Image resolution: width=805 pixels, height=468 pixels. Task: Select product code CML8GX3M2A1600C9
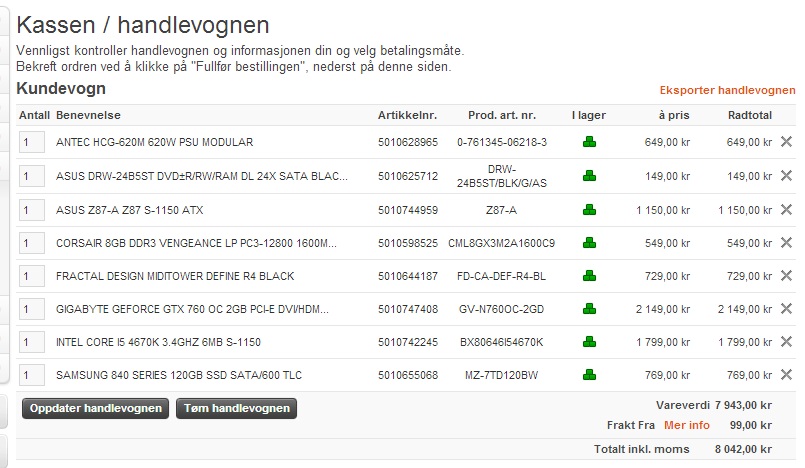502,243
